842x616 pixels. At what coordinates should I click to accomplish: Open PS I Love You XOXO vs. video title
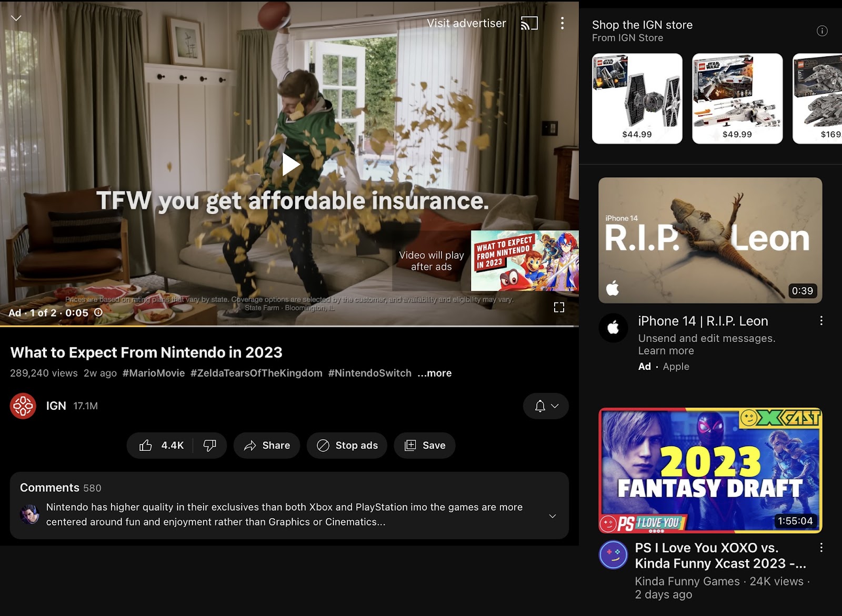click(720, 556)
